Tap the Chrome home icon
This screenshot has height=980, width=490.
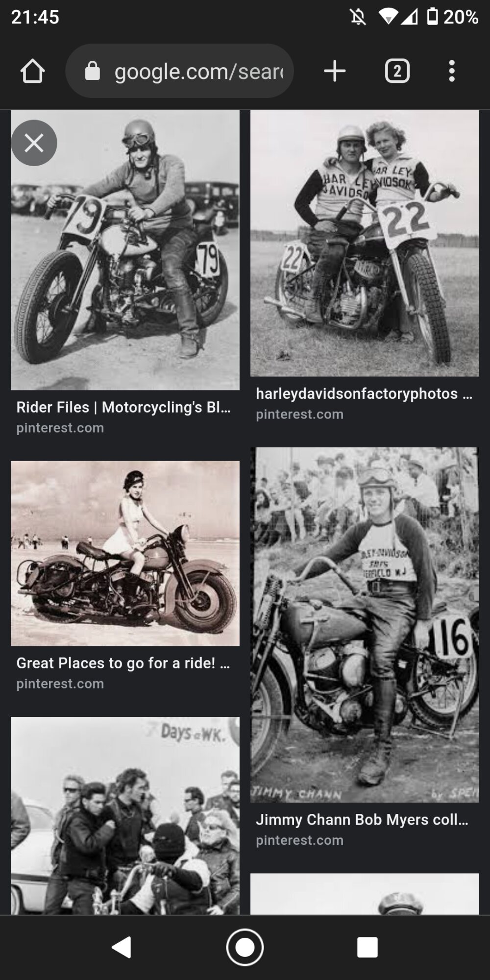(x=33, y=71)
